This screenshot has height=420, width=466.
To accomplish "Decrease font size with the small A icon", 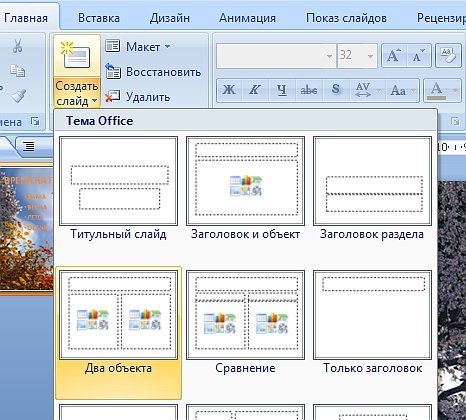I will [419, 56].
